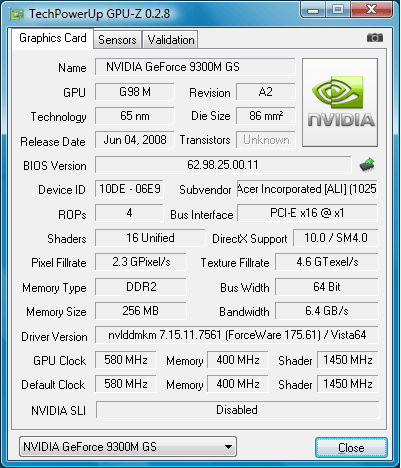Select the Graphics Card tab
The height and width of the screenshot is (468, 401).
(53, 38)
